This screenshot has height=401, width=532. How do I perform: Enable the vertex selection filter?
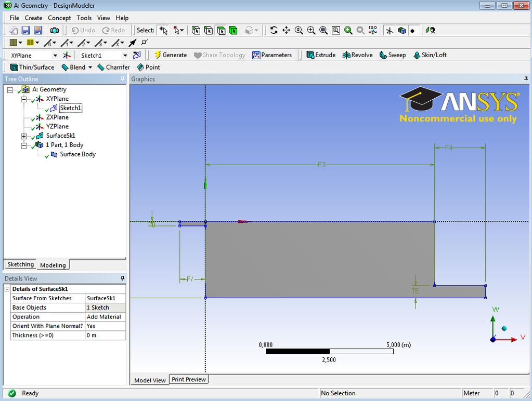pos(196,31)
